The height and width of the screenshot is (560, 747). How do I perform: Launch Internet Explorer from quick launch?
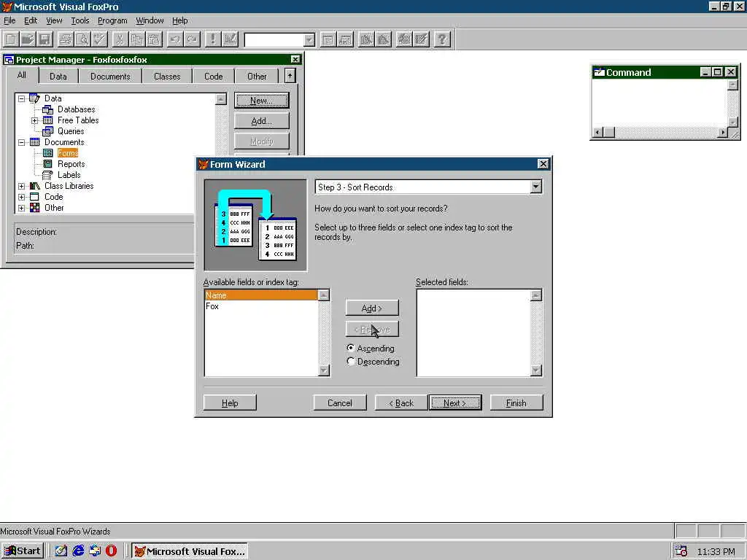[x=78, y=551]
